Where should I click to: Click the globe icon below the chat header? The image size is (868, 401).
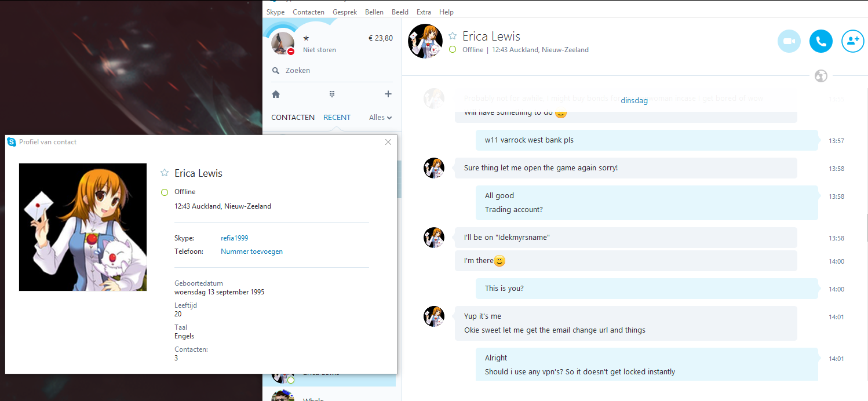click(820, 76)
